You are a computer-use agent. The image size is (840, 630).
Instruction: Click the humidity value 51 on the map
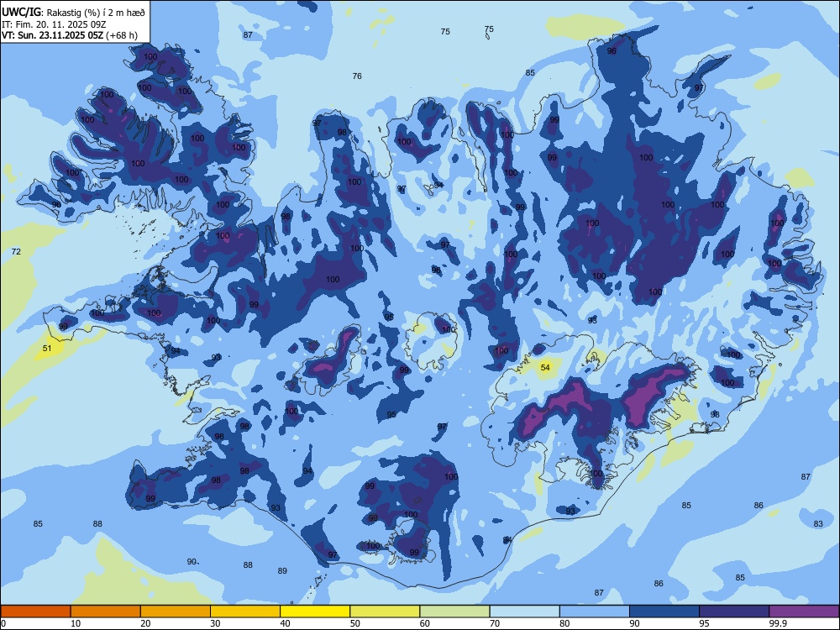point(47,349)
